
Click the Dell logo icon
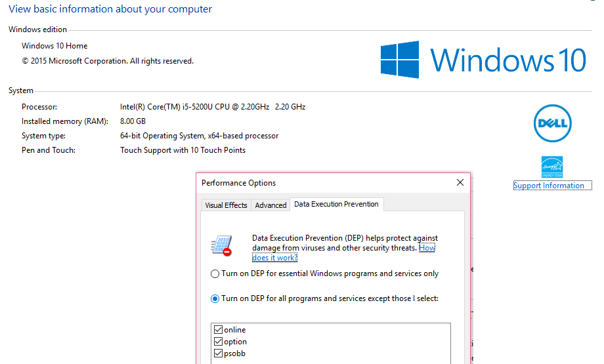pyautogui.click(x=552, y=123)
